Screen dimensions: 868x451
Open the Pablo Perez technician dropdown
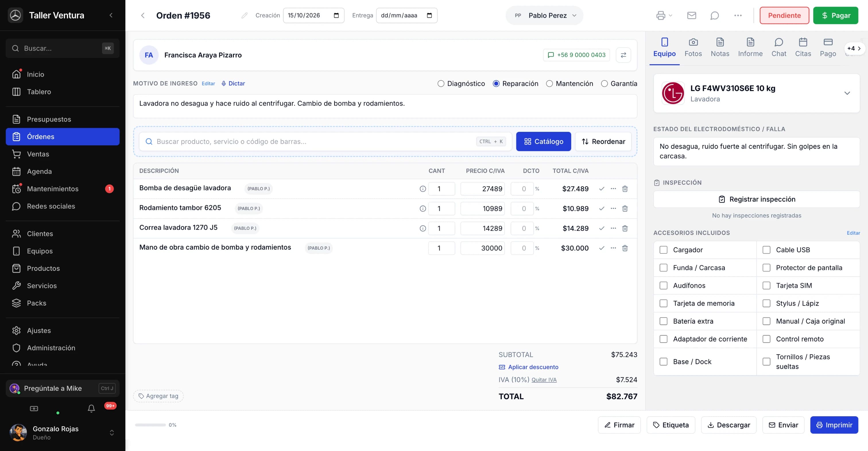[545, 16]
